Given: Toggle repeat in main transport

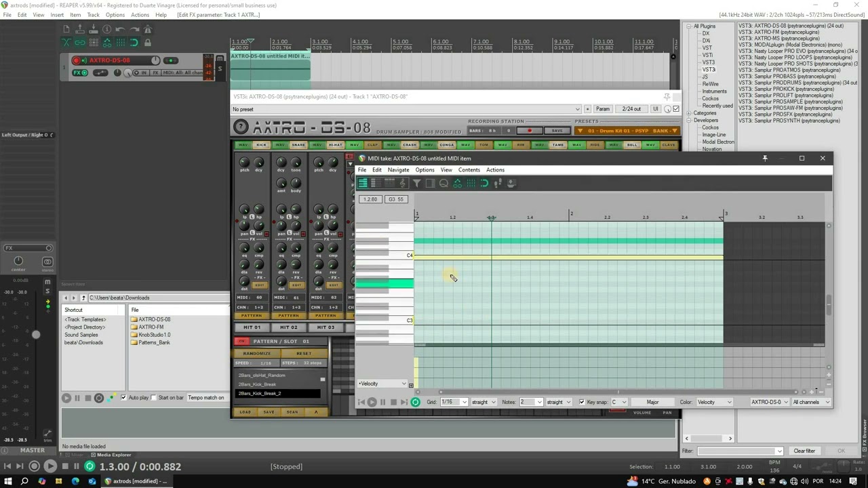Looking at the screenshot, I should [90, 466].
